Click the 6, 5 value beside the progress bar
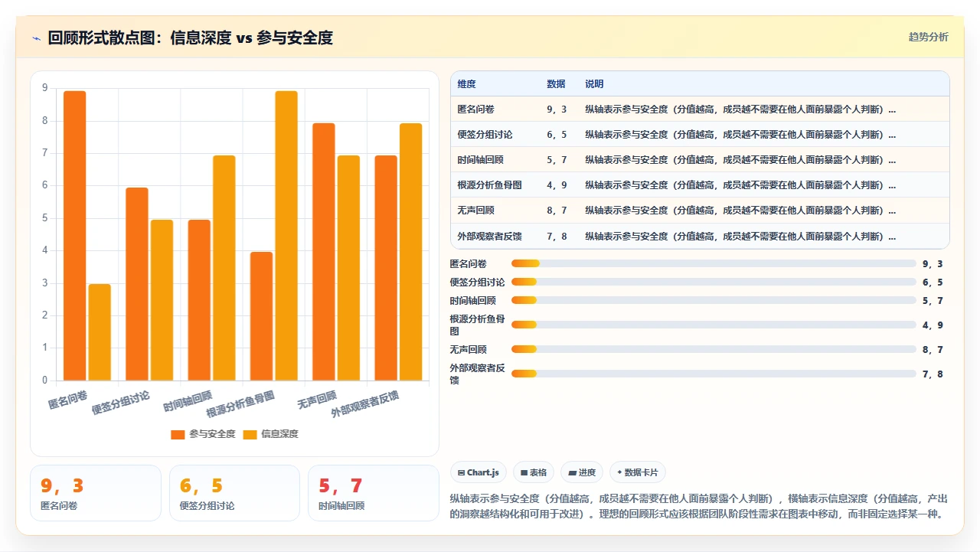The width and height of the screenshot is (980, 552). coord(933,283)
